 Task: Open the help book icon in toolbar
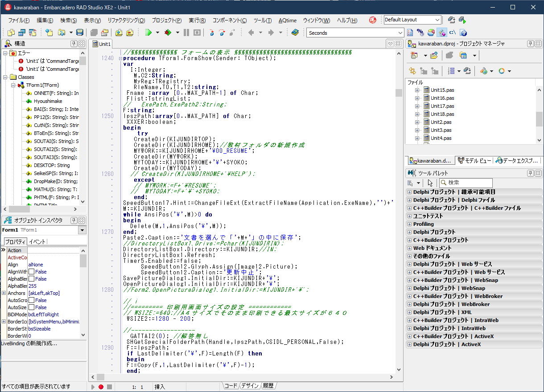tap(295, 33)
